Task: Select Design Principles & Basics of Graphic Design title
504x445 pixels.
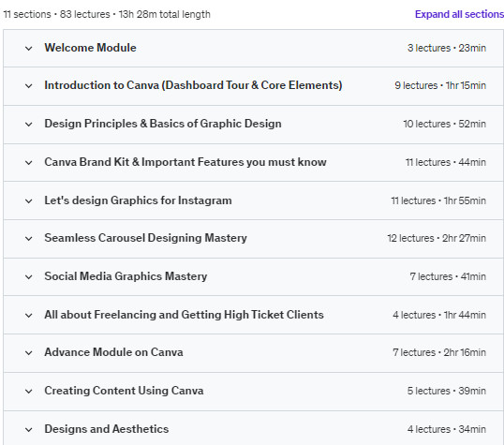Action: point(163,124)
